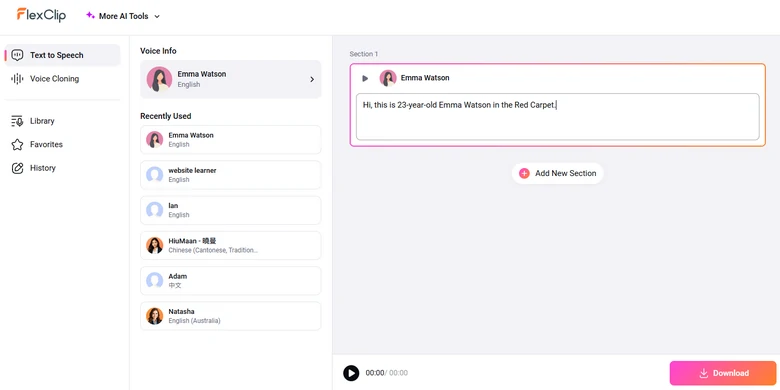Click the Section 1 label

point(364,54)
